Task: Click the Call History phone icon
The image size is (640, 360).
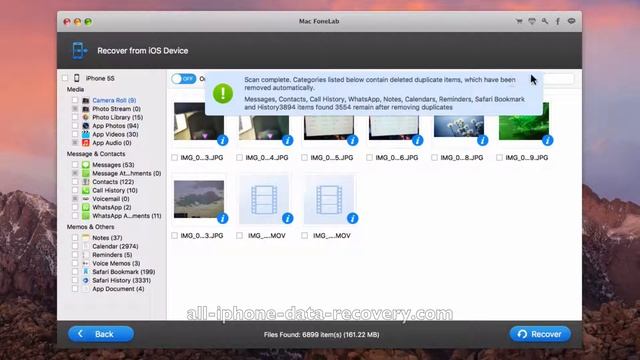Action: click(86, 190)
